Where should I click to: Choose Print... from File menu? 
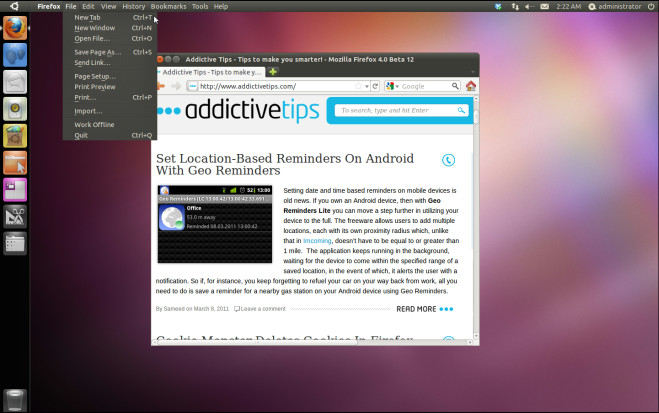point(110,97)
